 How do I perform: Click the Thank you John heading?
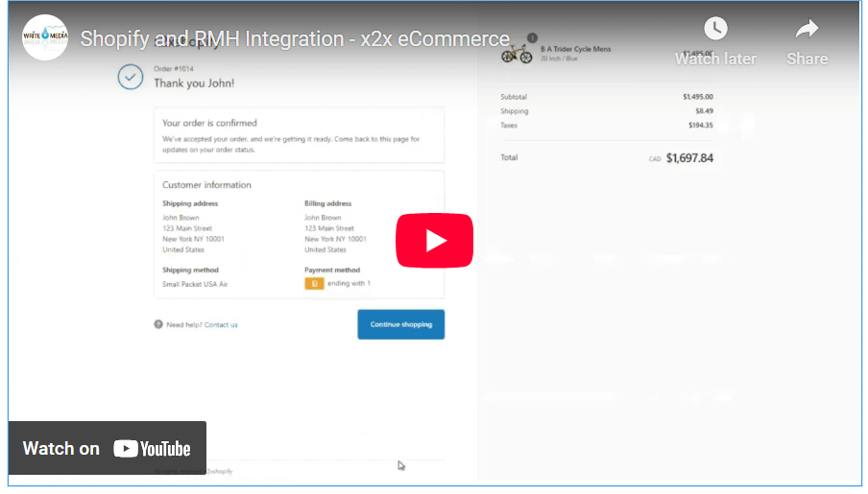[x=194, y=83]
